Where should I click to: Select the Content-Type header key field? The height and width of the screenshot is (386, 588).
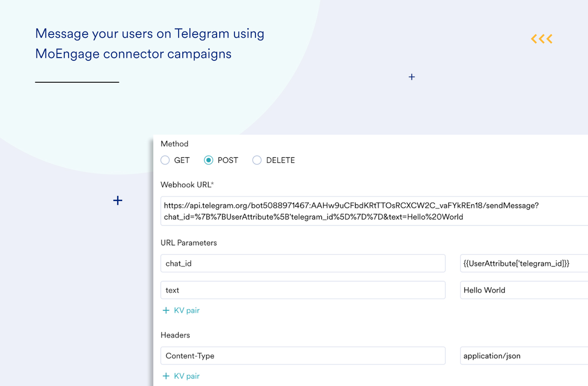(x=302, y=355)
